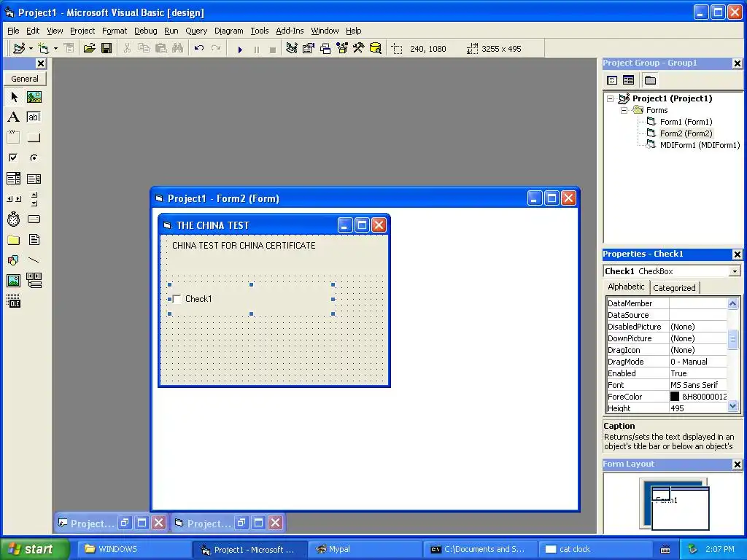
Task: Select the CommandButton control tool
Action: click(x=34, y=138)
